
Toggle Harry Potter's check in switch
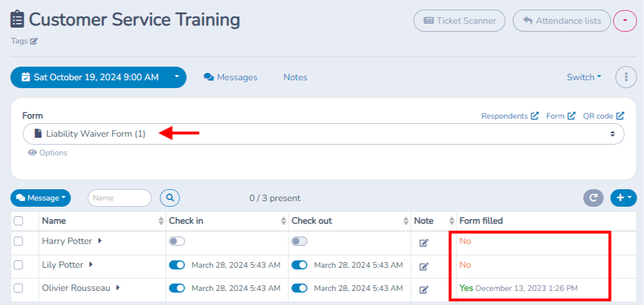click(x=177, y=241)
